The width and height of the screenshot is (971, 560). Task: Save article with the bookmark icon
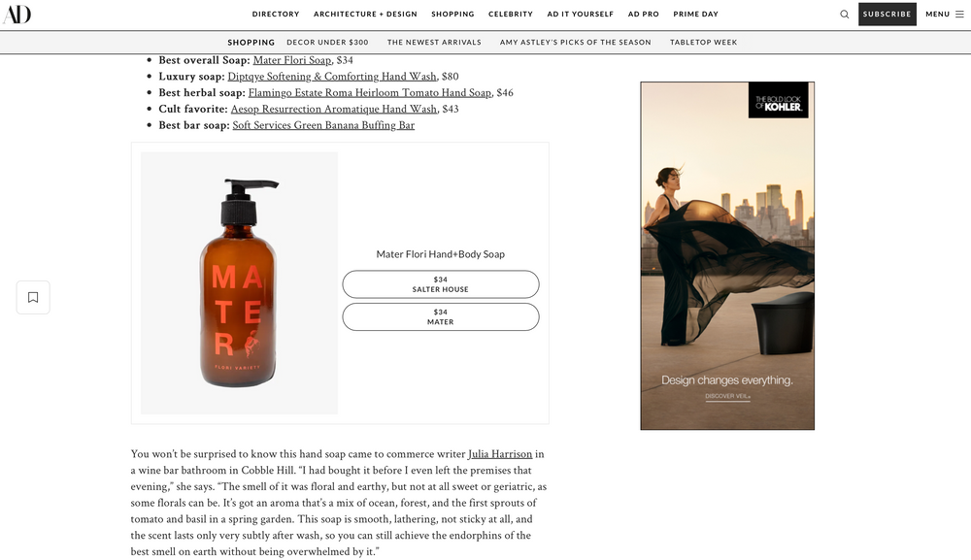[x=33, y=298]
